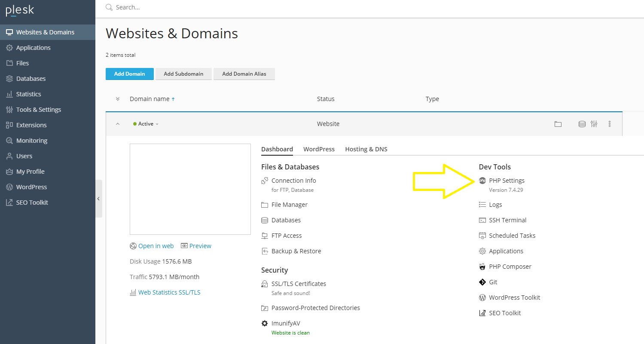Open File Manager via the folder icon on the domain row
Image resolution: width=644 pixels, height=344 pixels.
(558, 124)
